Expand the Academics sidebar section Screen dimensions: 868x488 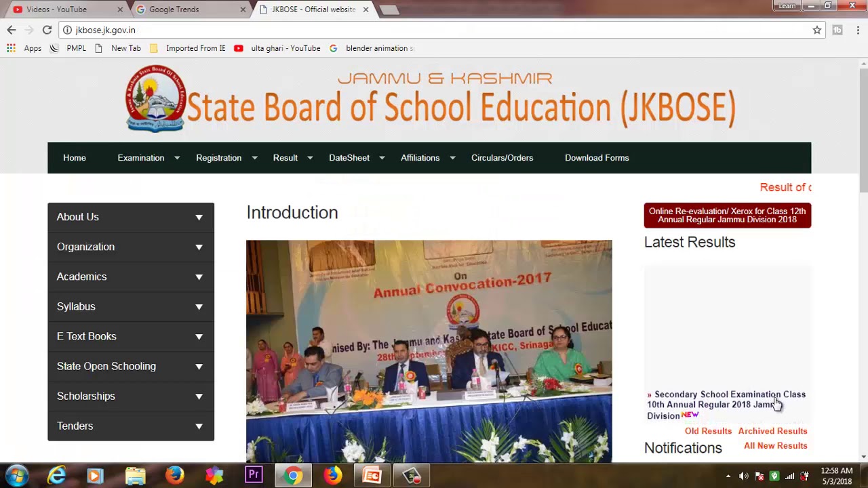[x=131, y=277]
